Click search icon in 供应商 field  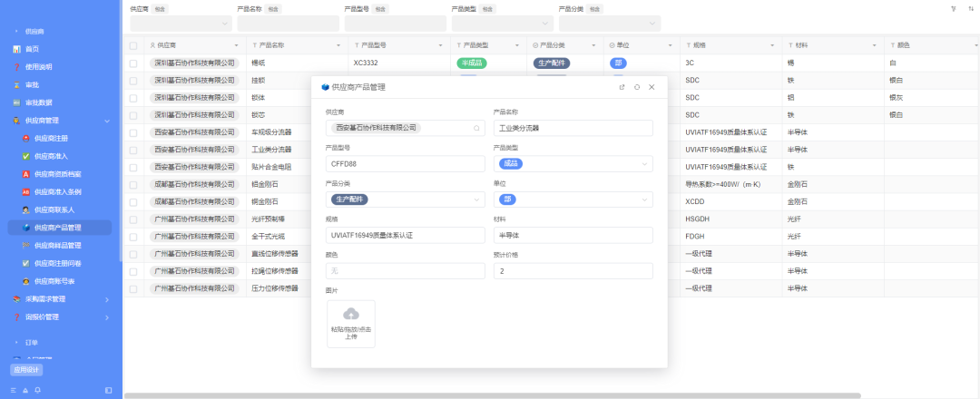pyautogui.click(x=476, y=128)
